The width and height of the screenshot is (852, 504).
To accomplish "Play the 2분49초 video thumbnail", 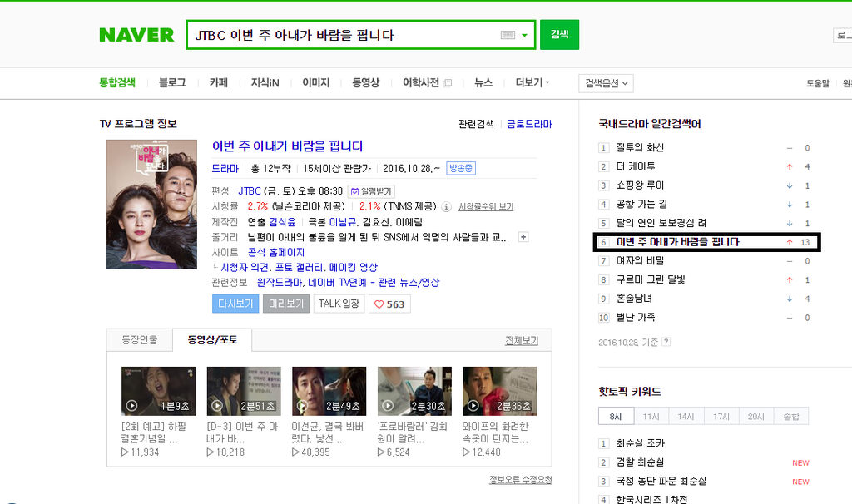I will tap(329, 391).
